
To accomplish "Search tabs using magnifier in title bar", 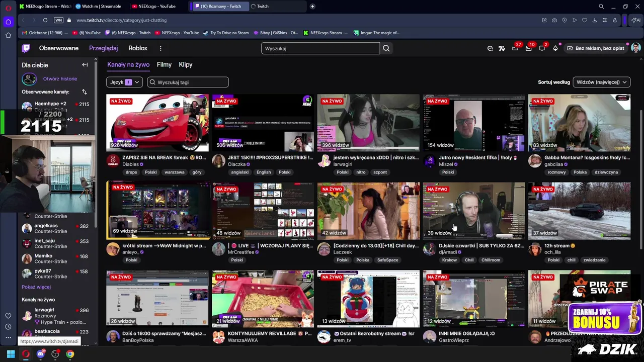I will click(601, 7).
